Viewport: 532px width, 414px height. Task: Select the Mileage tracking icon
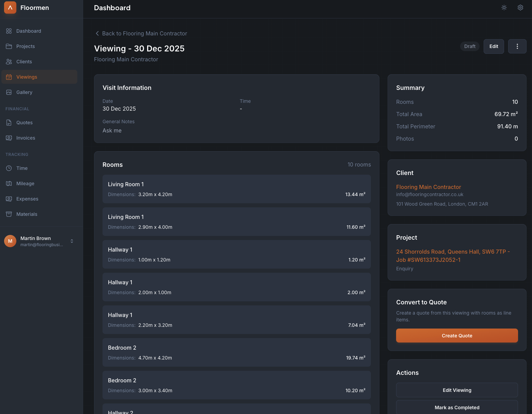click(x=9, y=183)
